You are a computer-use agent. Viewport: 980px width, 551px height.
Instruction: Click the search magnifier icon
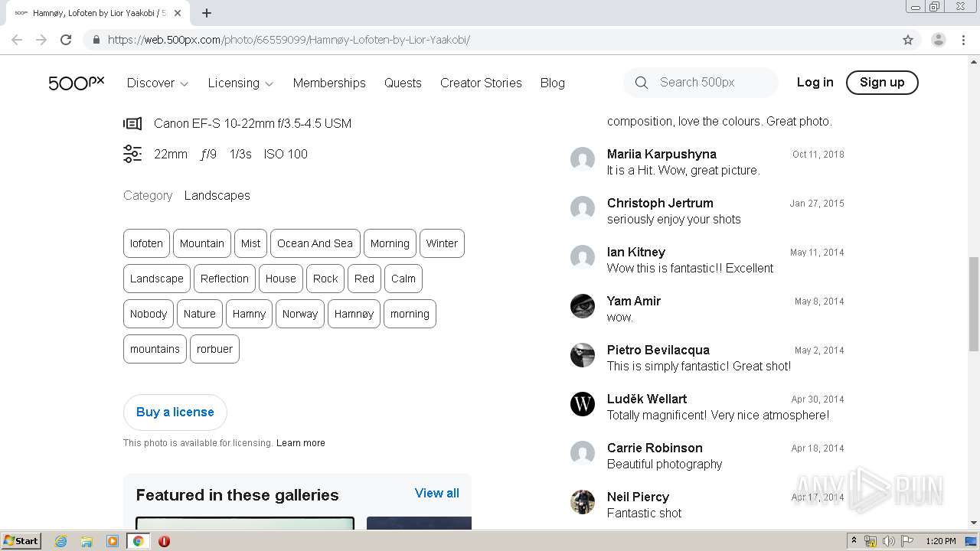pyautogui.click(x=642, y=83)
